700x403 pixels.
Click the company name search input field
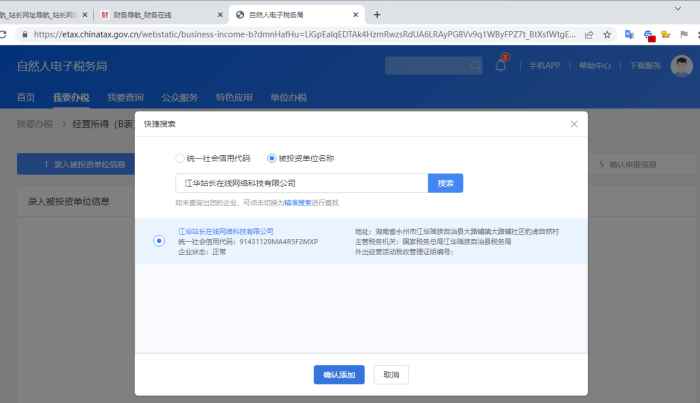[x=302, y=183]
